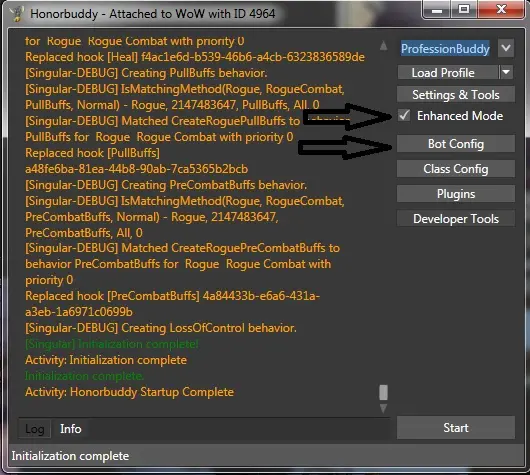Open Developer Tools

pos(456,219)
